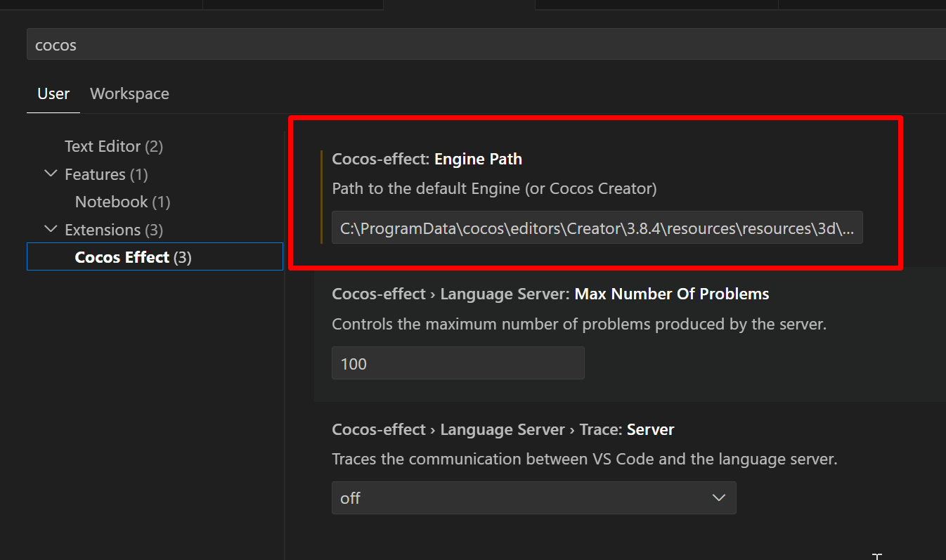Click the "Cocos-effect: Engine Path" setting title
This screenshot has height=560, width=946.
tap(427, 159)
